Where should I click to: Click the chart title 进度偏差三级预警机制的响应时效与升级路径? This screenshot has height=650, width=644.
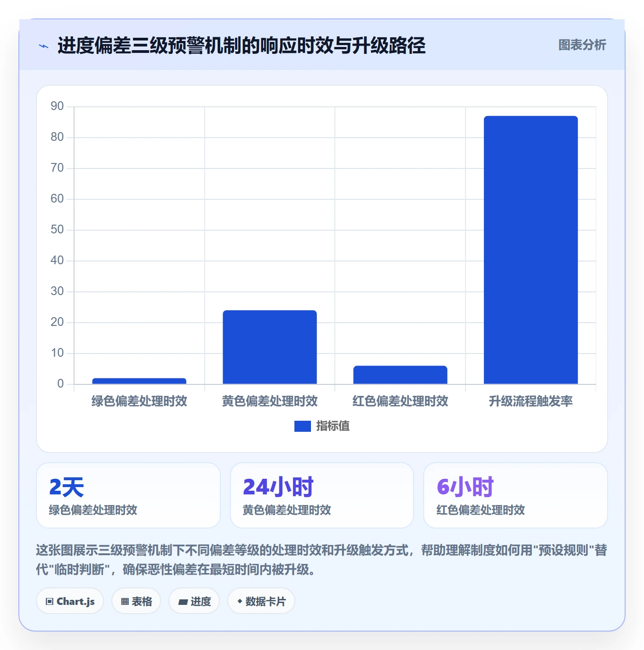(241, 46)
